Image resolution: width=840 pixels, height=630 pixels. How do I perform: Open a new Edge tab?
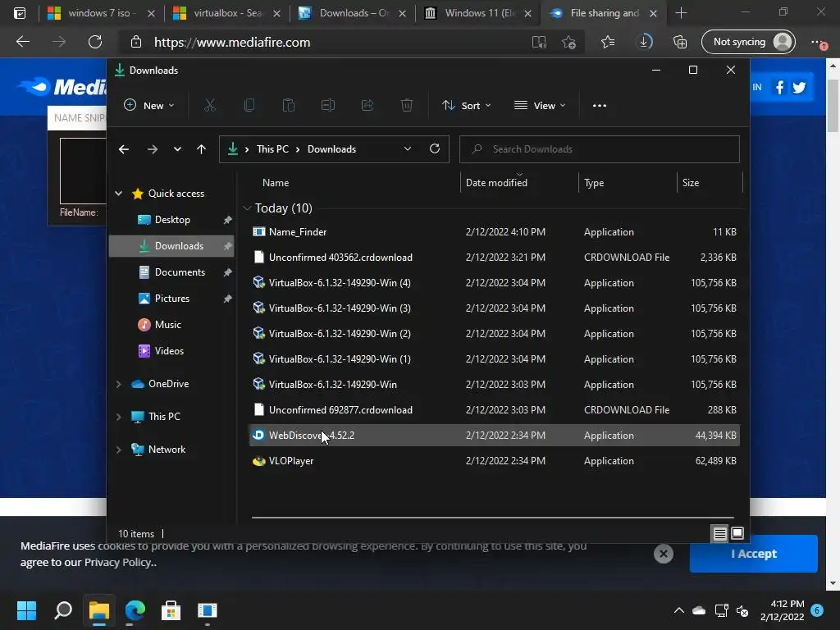681,13
